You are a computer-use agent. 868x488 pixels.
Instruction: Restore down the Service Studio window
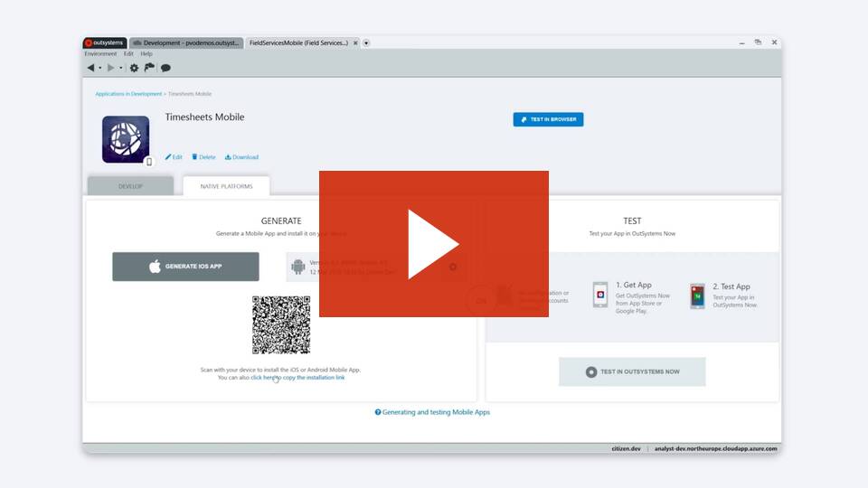pos(758,42)
